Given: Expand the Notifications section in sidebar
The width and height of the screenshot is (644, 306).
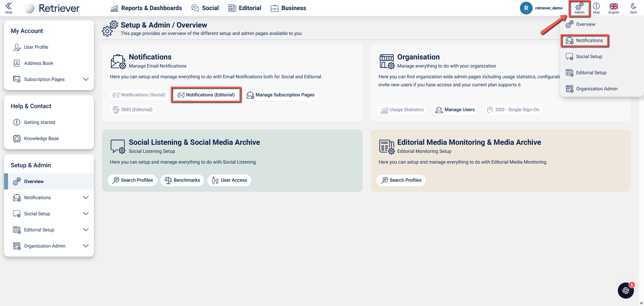Looking at the screenshot, I should pos(86,198).
